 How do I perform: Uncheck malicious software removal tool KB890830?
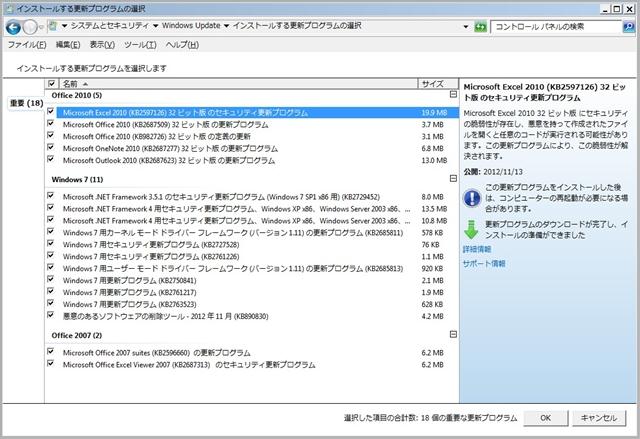[51, 315]
